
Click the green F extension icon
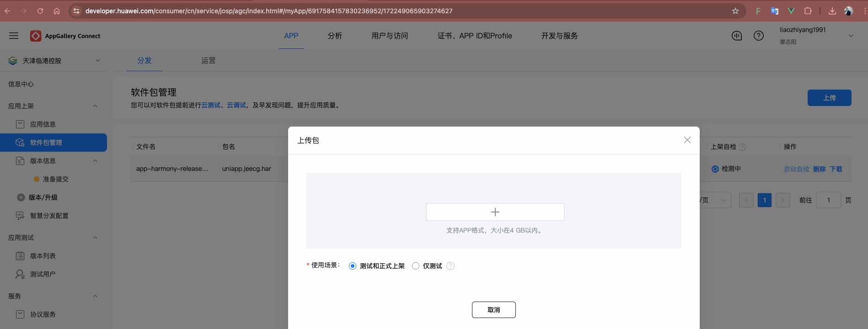tap(758, 11)
